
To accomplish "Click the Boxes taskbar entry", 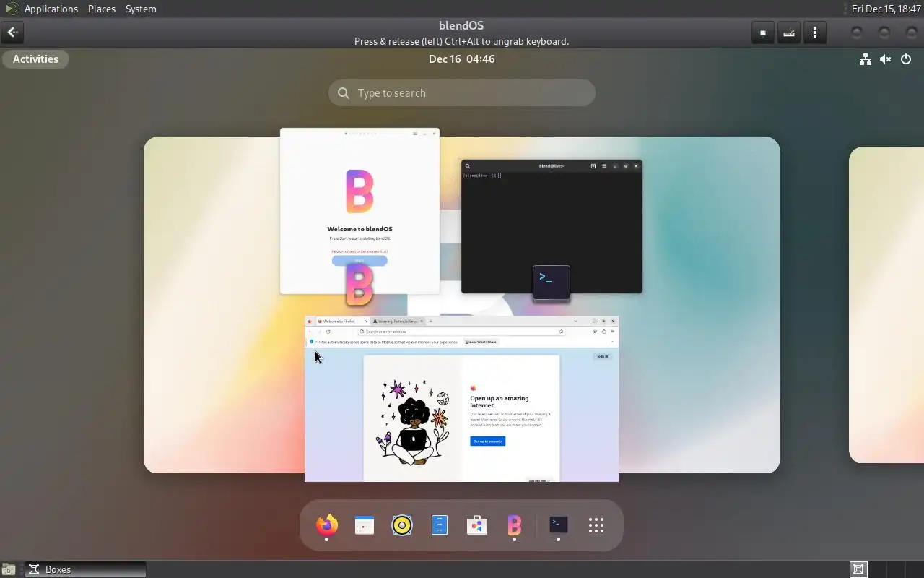I will (86, 569).
